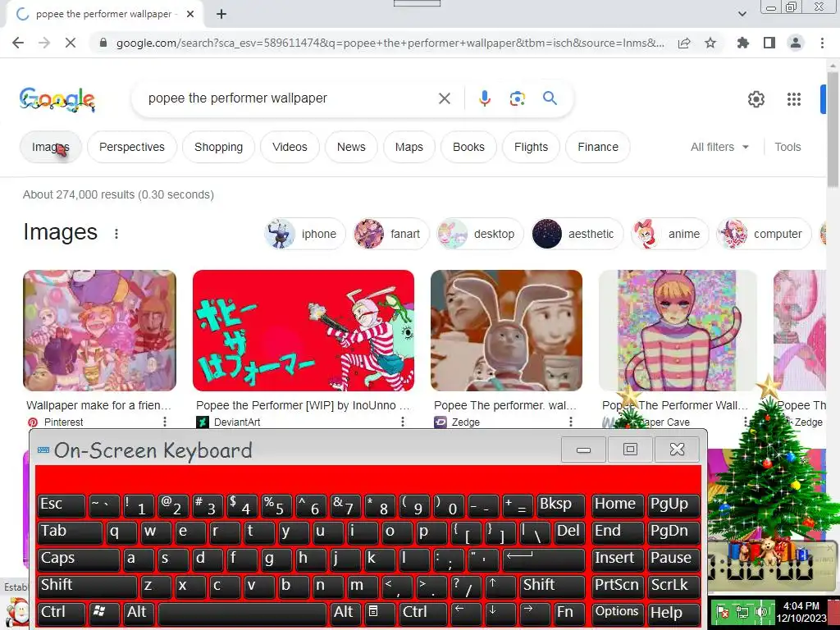Click the Google search input field

[x=290, y=98]
